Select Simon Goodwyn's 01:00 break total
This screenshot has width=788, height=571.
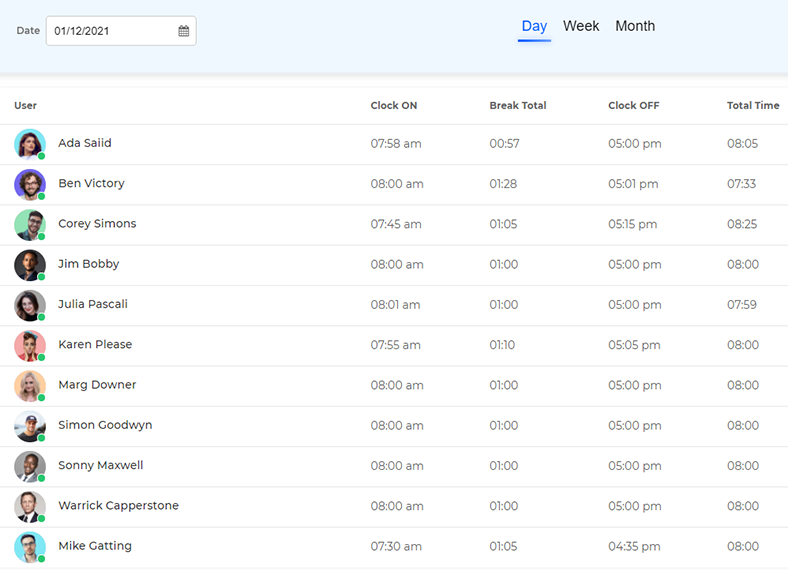(x=504, y=426)
